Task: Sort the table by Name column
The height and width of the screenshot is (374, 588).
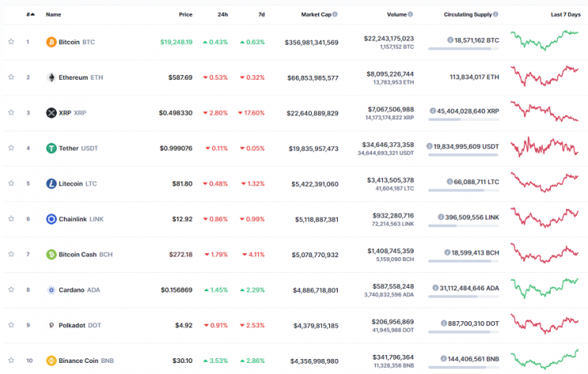Action: point(53,14)
